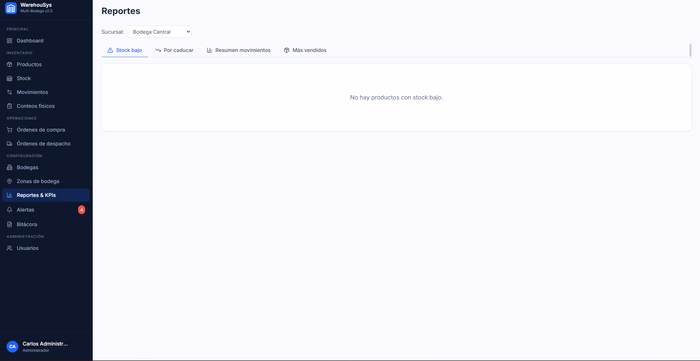
Task: Click the Dashboard grid icon
Action: (9, 41)
